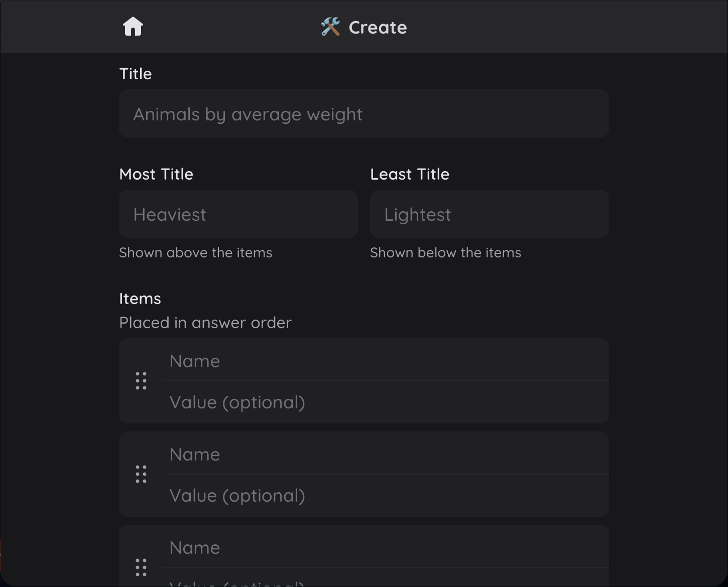Click the Most Title label
Viewport: 728px width, 587px height.
[156, 174]
